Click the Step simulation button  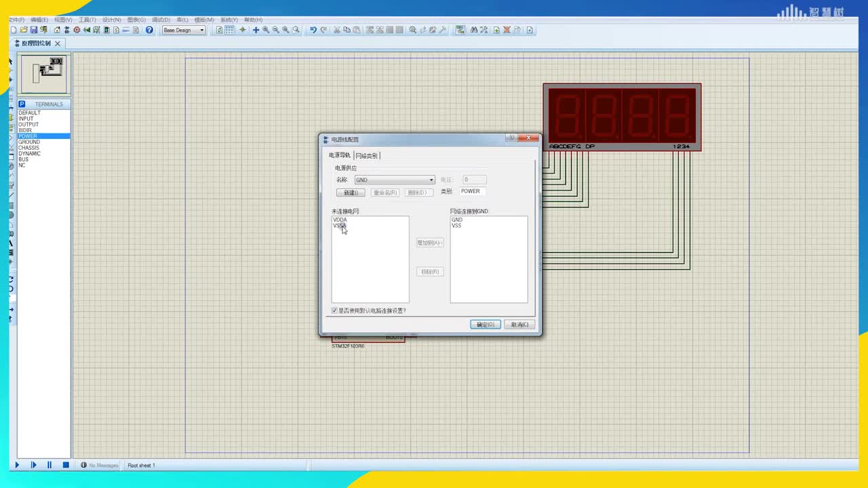[x=33, y=465]
